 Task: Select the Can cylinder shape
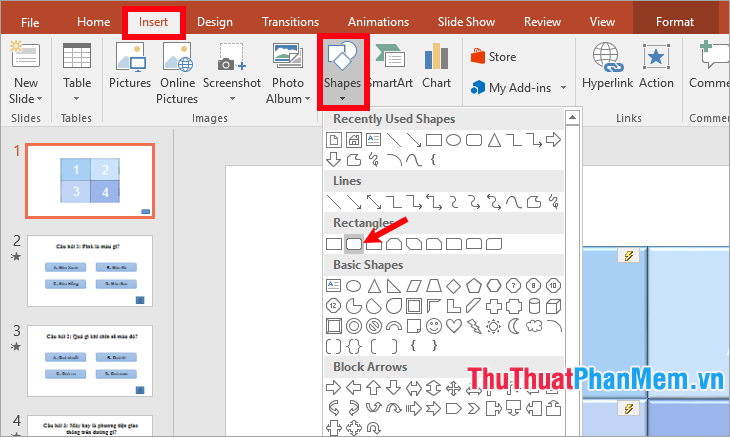[x=534, y=306]
